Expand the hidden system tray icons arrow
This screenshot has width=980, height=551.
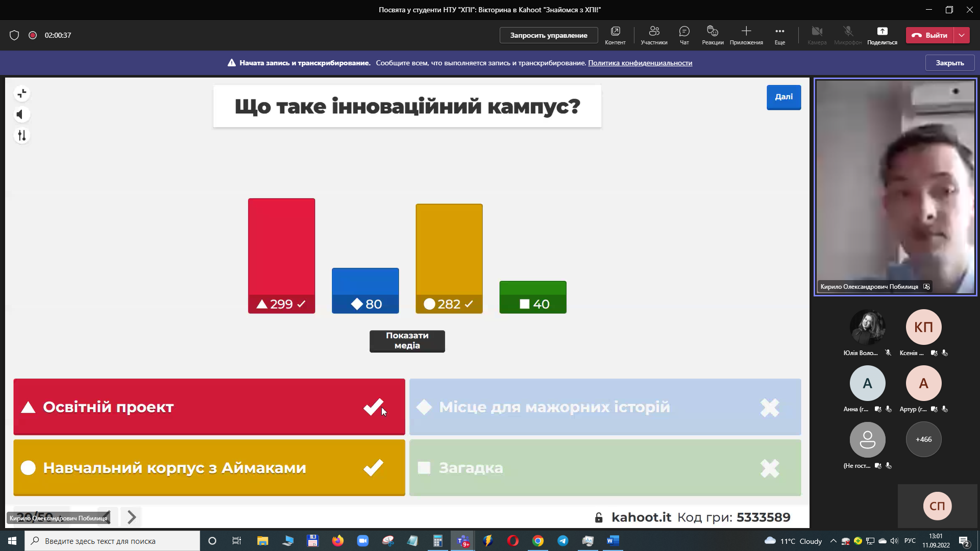pyautogui.click(x=833, y=541)
